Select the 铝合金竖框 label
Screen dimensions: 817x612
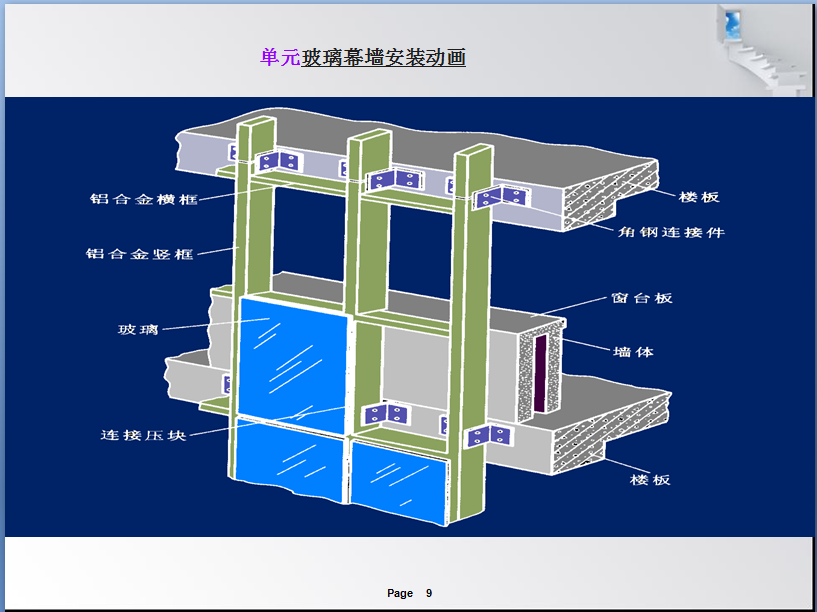tap(139, 254)
